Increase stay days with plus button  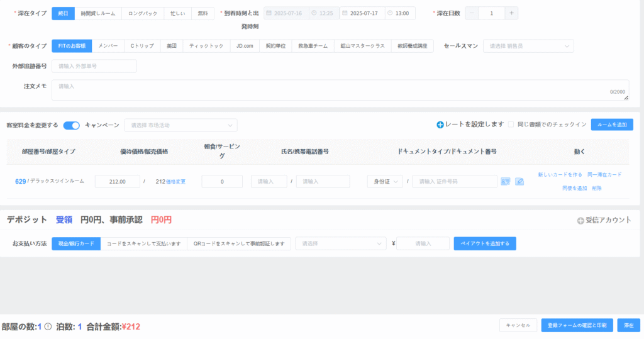511,13
